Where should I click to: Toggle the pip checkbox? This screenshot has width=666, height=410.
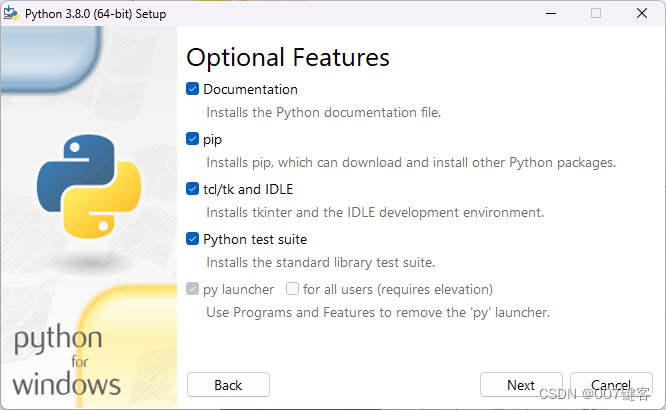click(192, 139)
